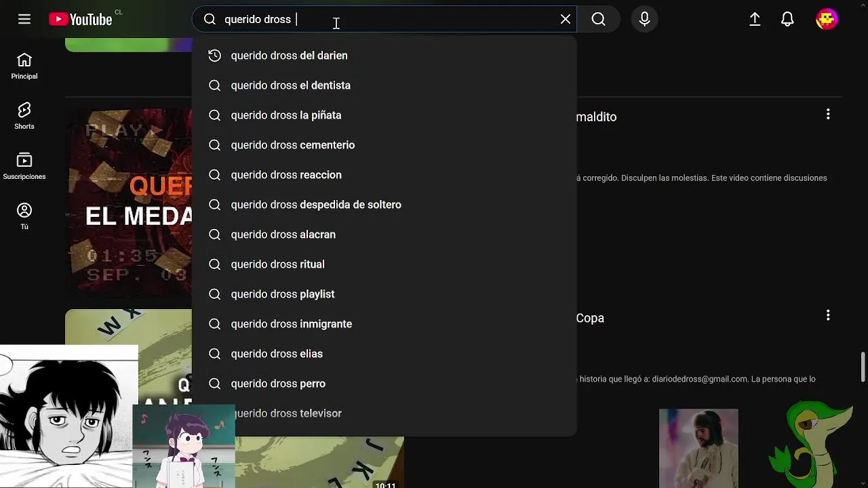
Task: Open the upload video icon
Action: [x=755, y=19]
